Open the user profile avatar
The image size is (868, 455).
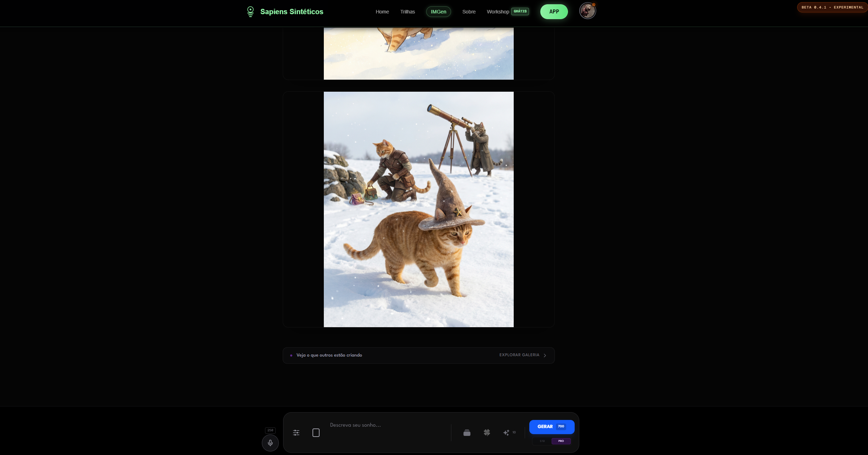pyautogui.click(x=587, y=11)
